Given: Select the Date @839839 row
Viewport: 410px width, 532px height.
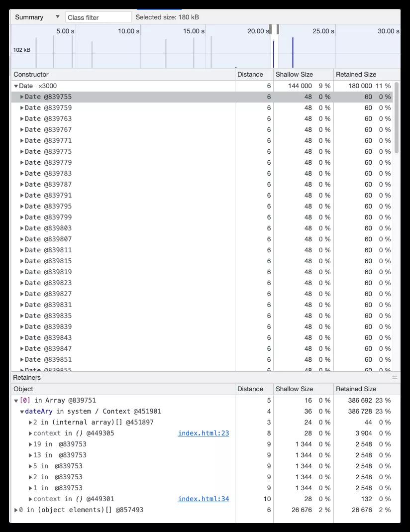Looking at the screenshot, I should tap(202, 327).
